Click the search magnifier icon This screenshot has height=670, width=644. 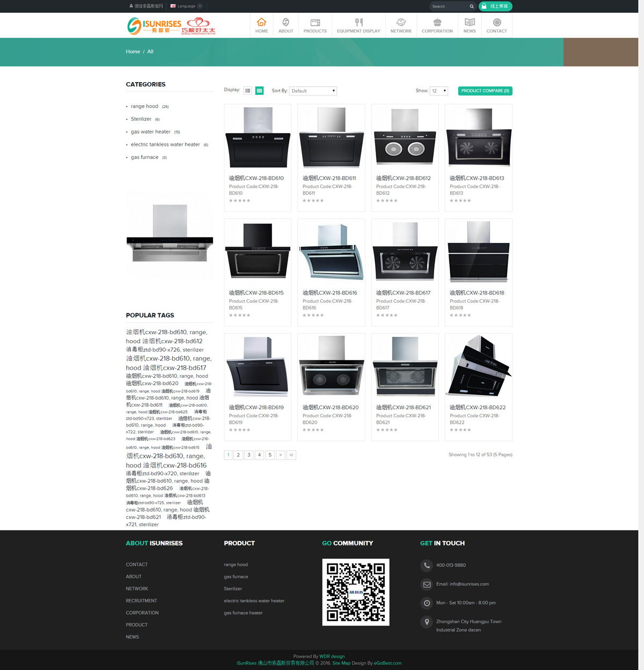coord(472,6)
